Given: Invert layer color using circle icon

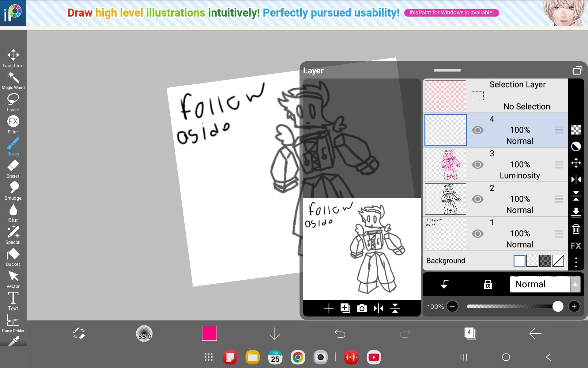Looking at the screenshot, I should coord(576,146).
